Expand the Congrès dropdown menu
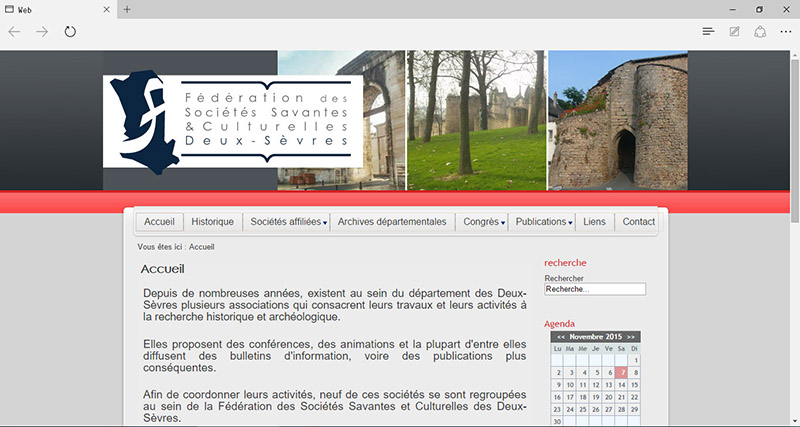Screen dimensions: 800x427 coord(484,222)
